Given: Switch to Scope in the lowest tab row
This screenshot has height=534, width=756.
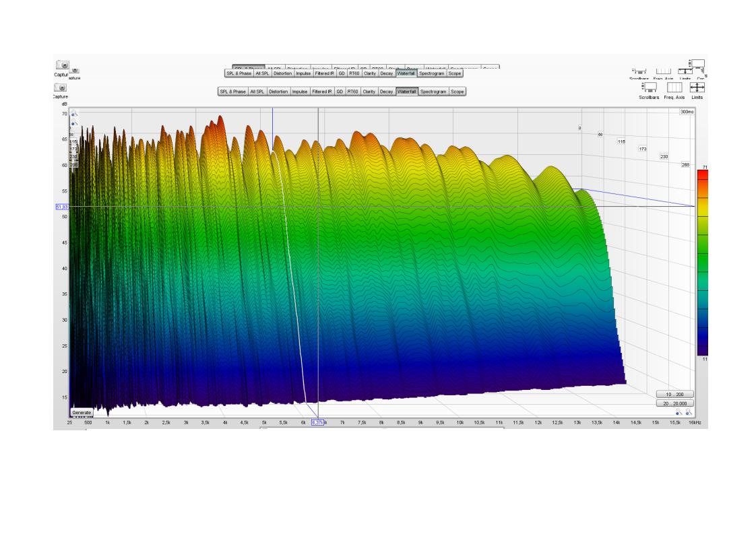Looking at the screenshot, I should click(x=457, y=92).
